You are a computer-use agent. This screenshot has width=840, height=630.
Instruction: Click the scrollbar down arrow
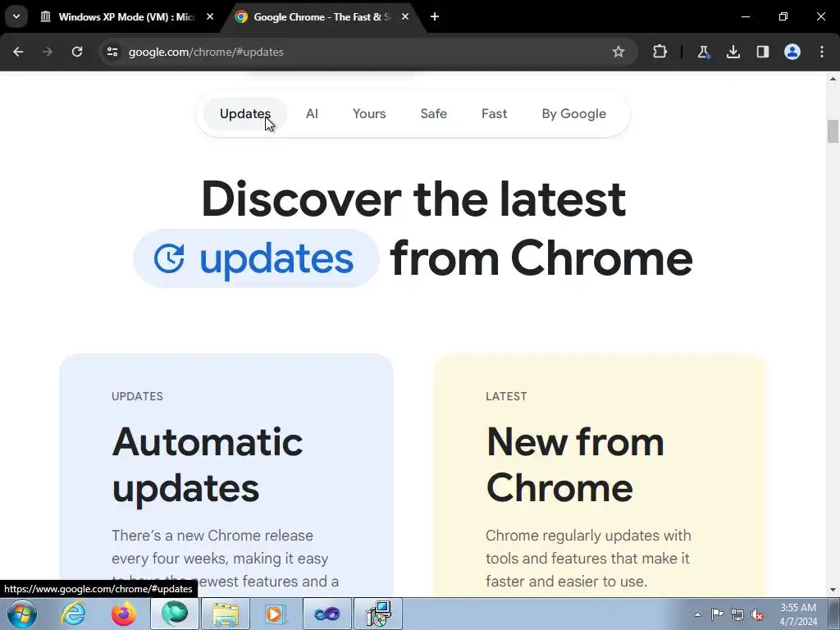tap(833, 591)
